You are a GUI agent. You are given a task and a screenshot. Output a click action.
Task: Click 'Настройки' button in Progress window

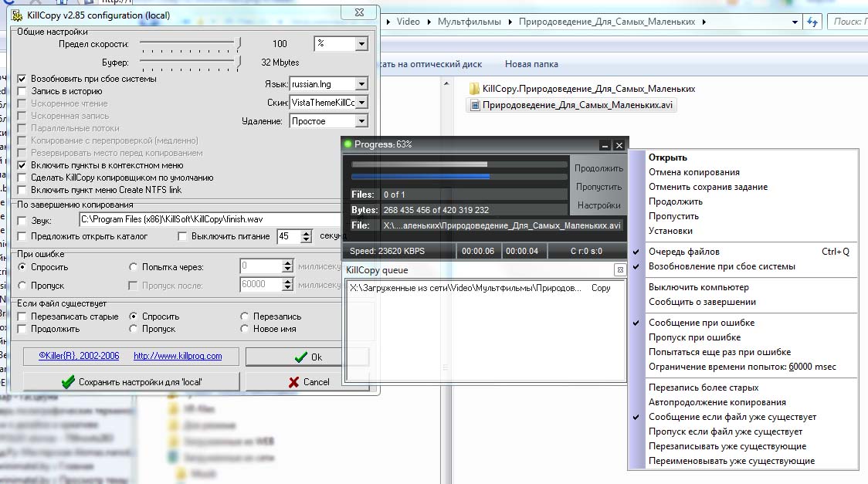point(598,205)
